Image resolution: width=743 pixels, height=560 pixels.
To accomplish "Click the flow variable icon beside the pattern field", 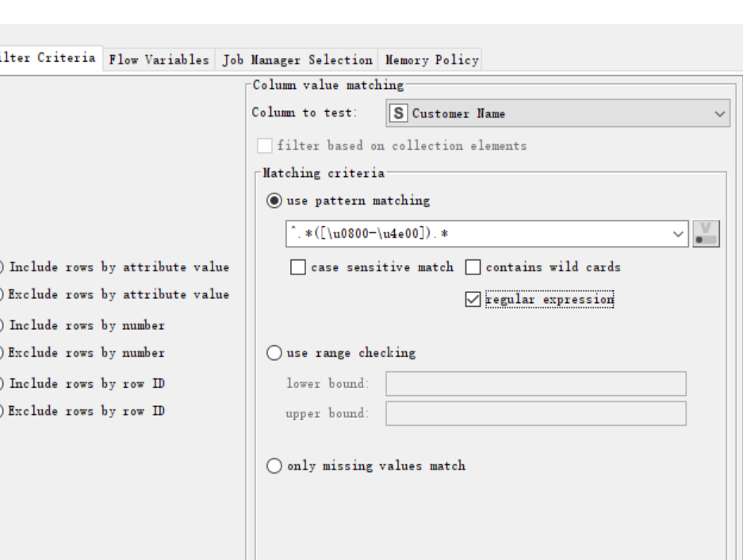I will coord(706,235).
